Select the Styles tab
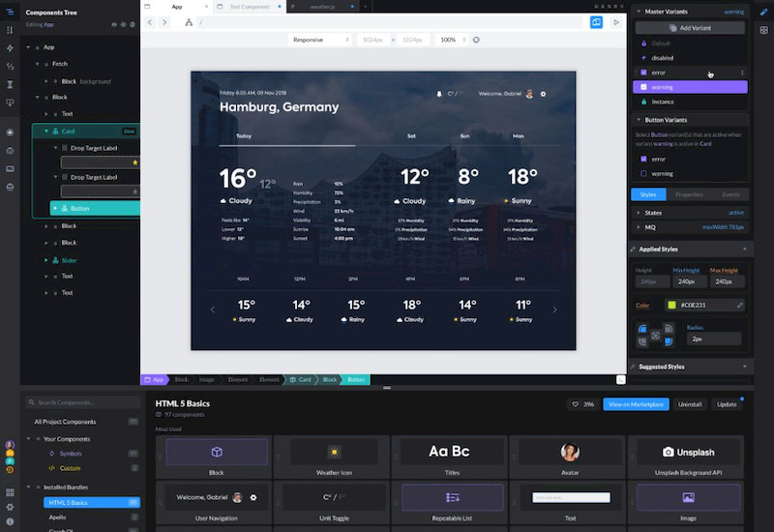This screenshot has width=774, height=532. tap(648, 194)
